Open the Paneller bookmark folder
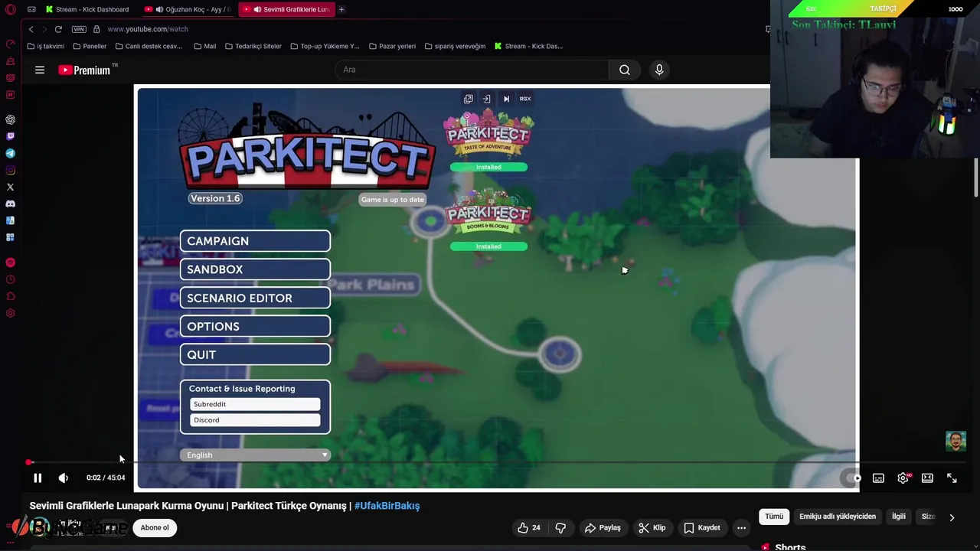This screenshot has width=980, height=551. (90, 46)
